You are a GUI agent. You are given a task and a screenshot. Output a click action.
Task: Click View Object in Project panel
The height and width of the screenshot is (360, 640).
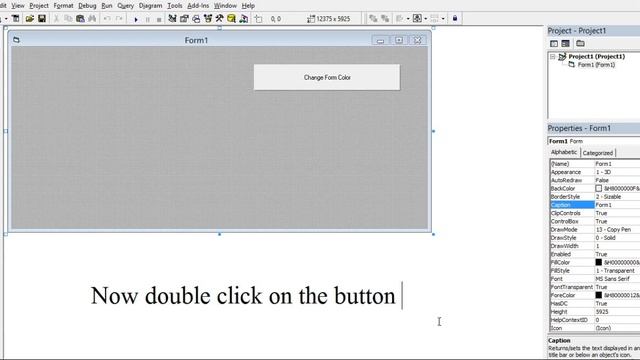[565, 44]
